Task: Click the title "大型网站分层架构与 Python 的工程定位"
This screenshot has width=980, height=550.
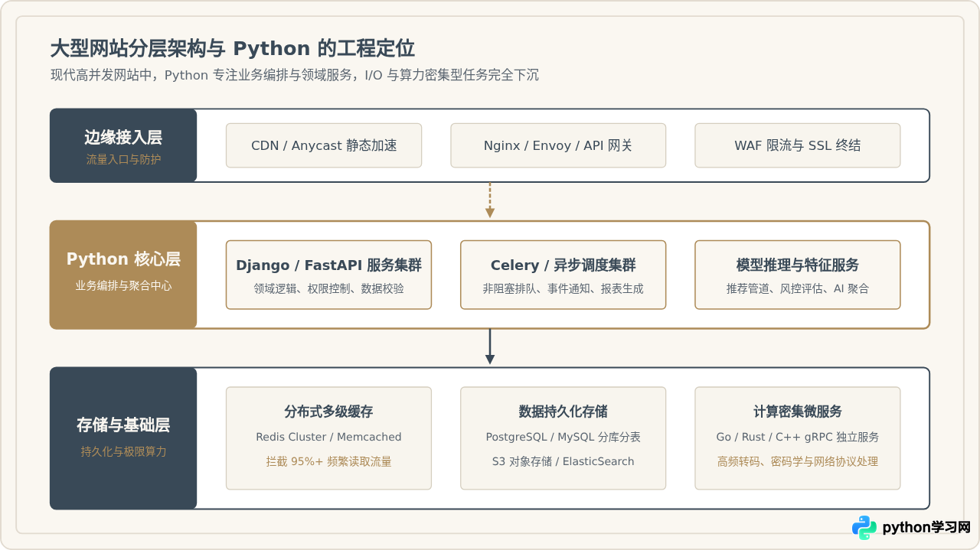Action: tap(233, 48)
